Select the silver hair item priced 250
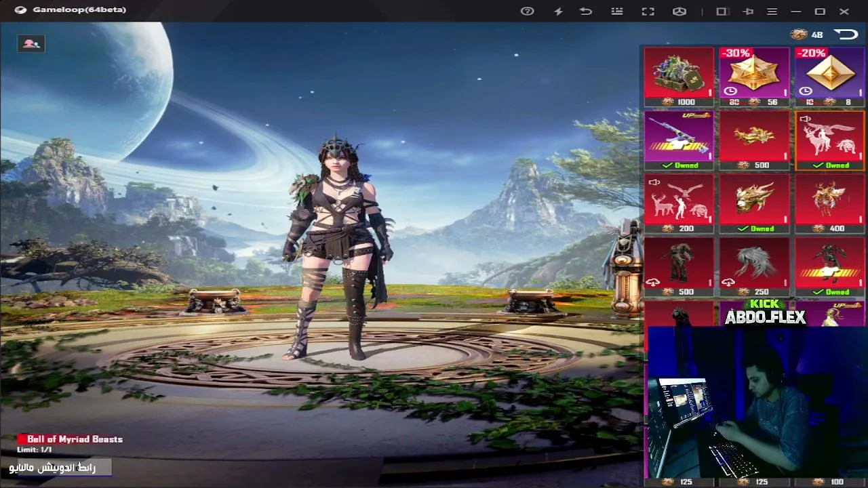The height and width of the screenshot is (488, 868). [754, 267]
